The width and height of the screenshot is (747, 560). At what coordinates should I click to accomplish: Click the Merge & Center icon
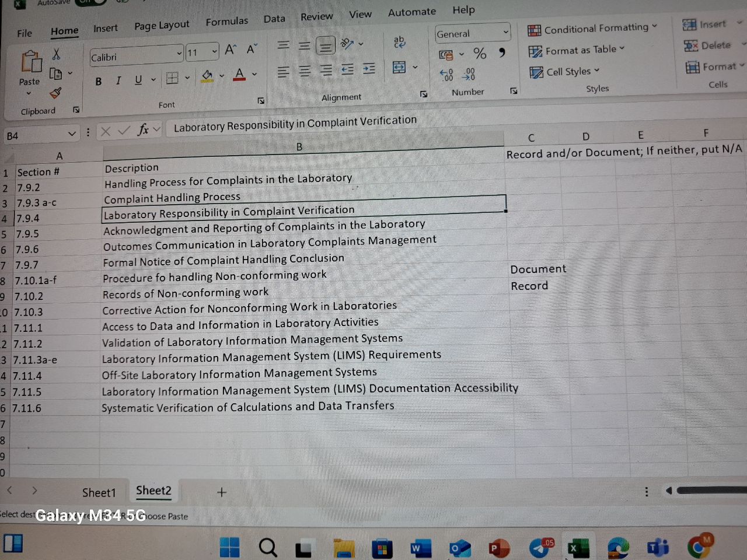(399, 68)
